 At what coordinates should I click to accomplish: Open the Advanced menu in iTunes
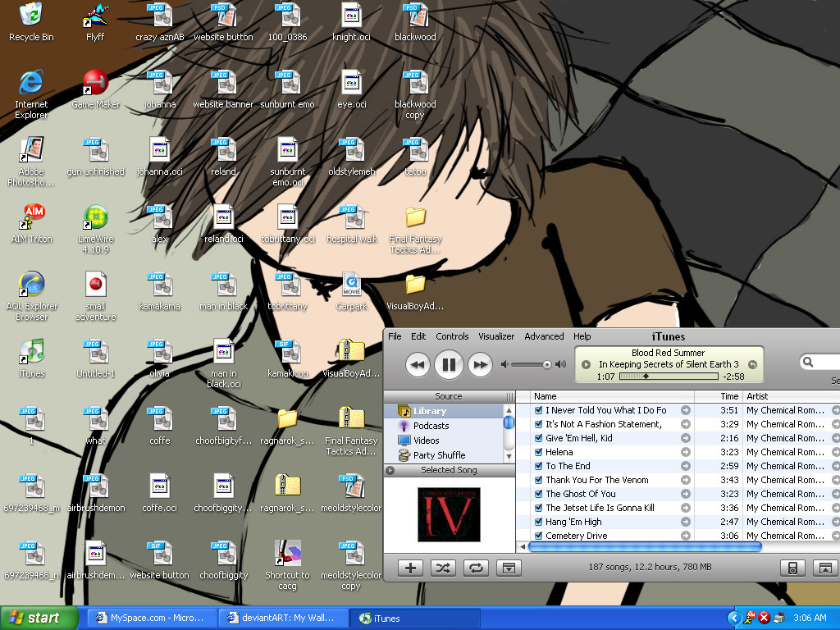coord(544,336)
